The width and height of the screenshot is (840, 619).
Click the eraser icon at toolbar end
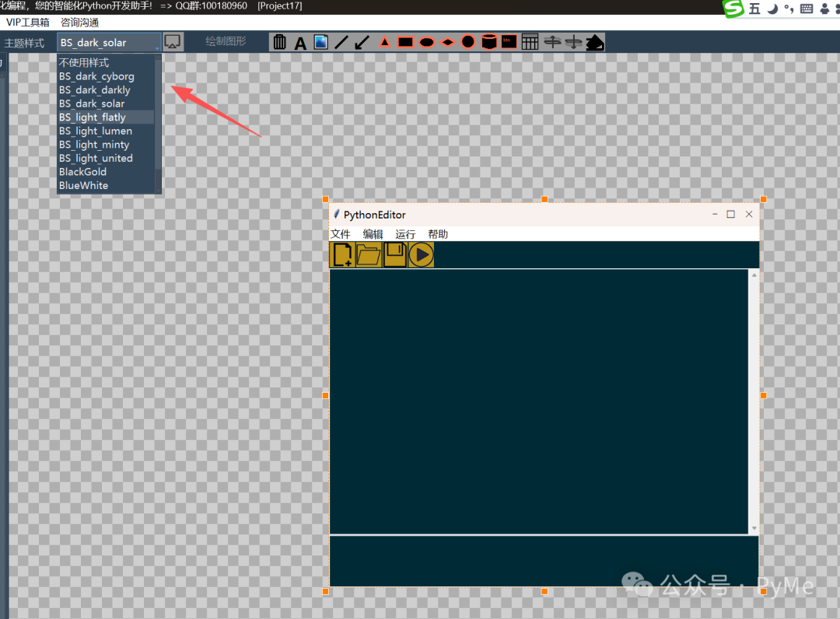pyautogui.click(x=595, y=42)
